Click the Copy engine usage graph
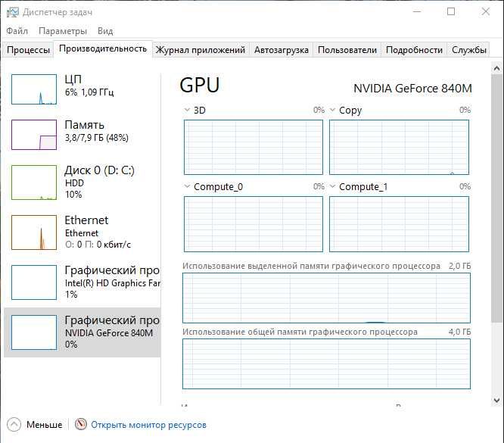The image size is (504, 443). click(400, 147)
